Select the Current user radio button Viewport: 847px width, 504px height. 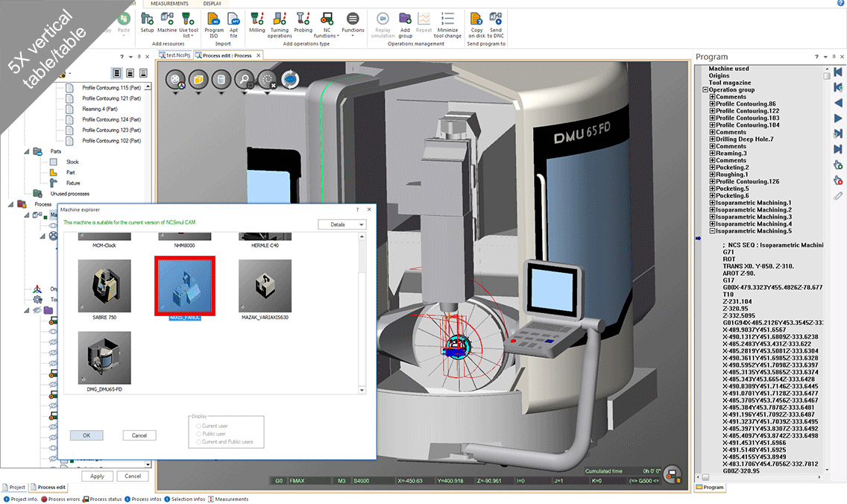[198, 426]
